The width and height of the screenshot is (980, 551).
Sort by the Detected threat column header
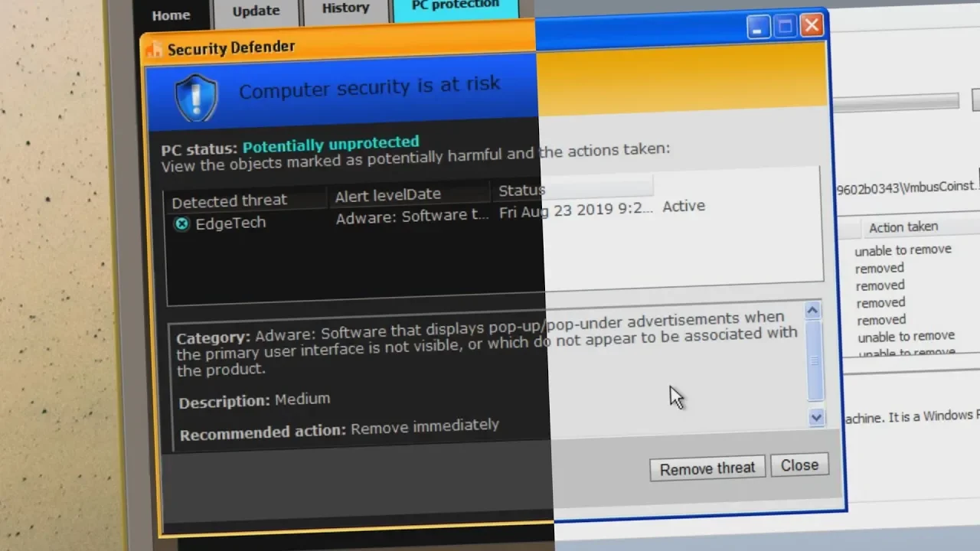click(x=246, y=201)
